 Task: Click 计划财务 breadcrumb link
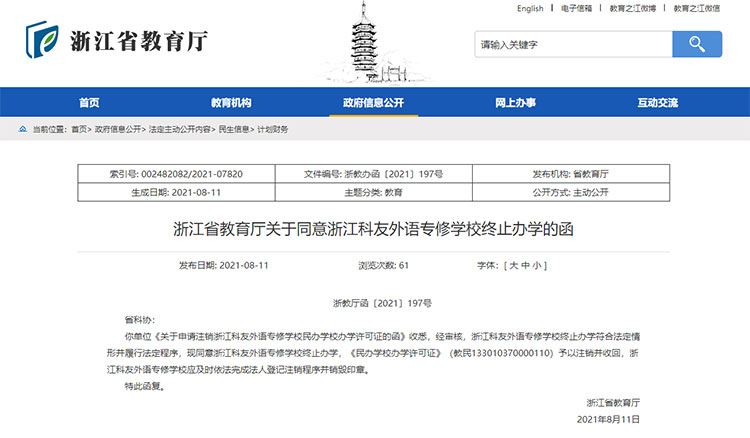[x=273, y=129]
